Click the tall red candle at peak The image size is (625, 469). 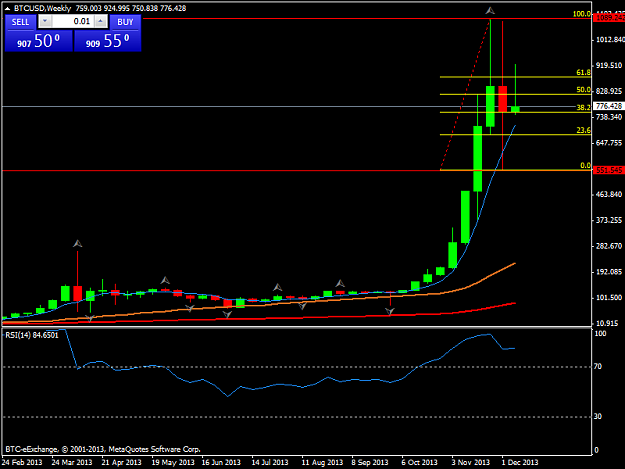click(502, 98)
